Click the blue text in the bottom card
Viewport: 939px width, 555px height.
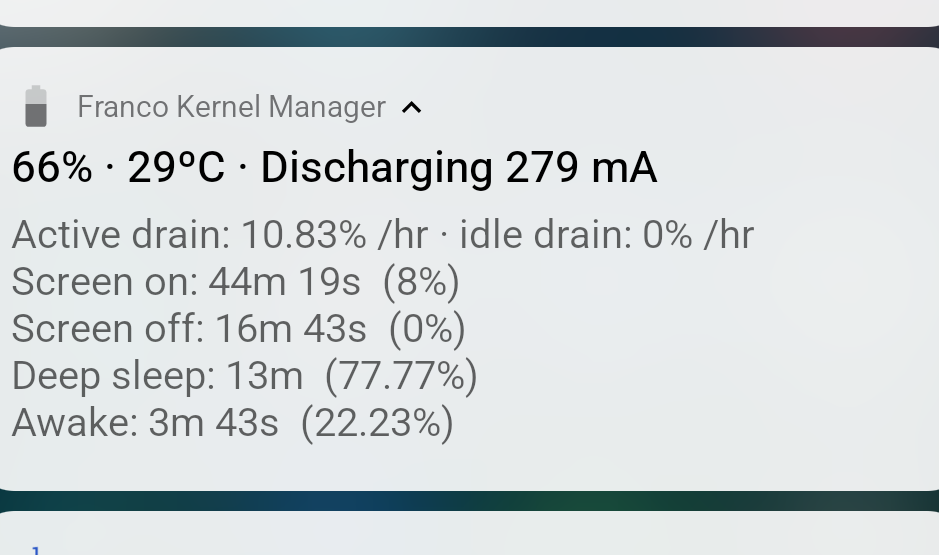[36, 549]
